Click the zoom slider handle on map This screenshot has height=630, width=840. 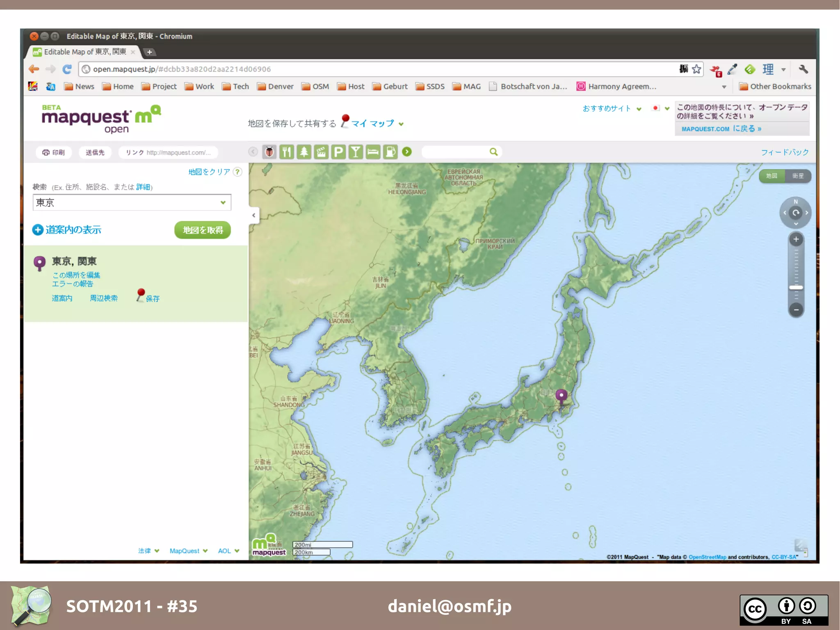(796, 288)
